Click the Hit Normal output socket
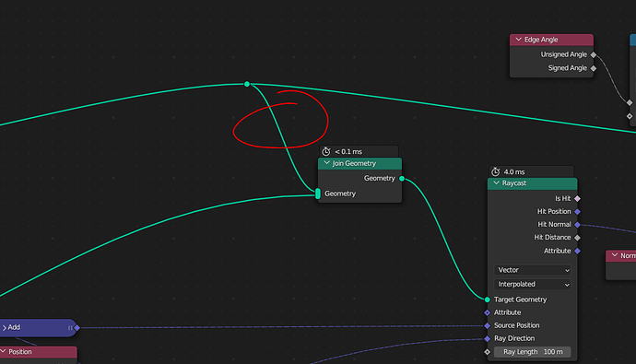 click(577, 225)
